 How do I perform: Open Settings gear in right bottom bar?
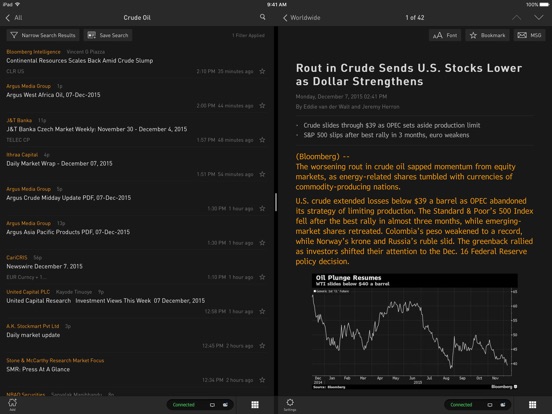click(290, 404)
